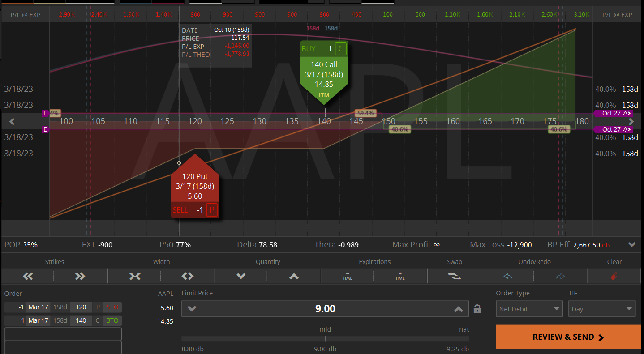Click the -1 quantity in order row
The image size is (644, 354).
click(15, 307)
